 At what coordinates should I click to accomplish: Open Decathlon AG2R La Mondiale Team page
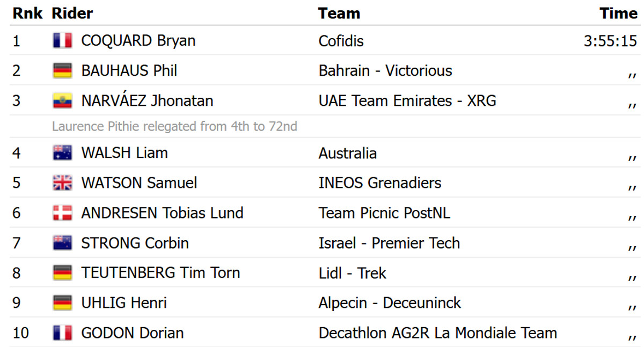(437, 333)
